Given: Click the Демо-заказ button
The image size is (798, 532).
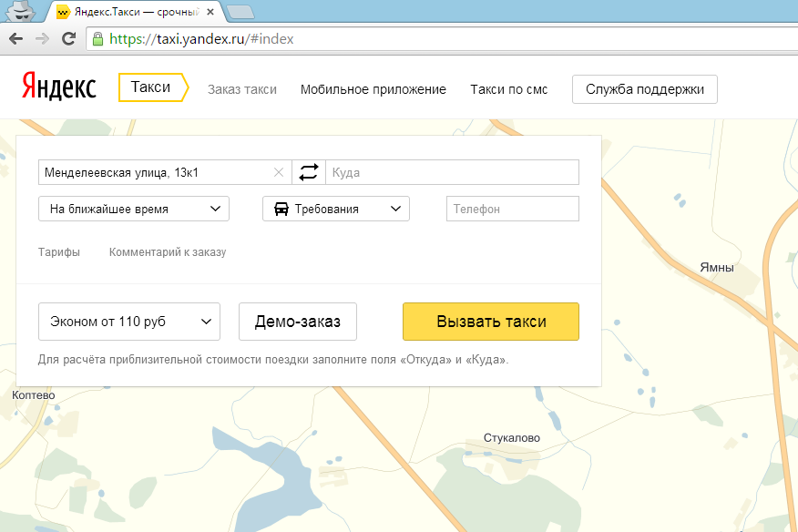Looking at the screenshot, I should click(298, 322).
